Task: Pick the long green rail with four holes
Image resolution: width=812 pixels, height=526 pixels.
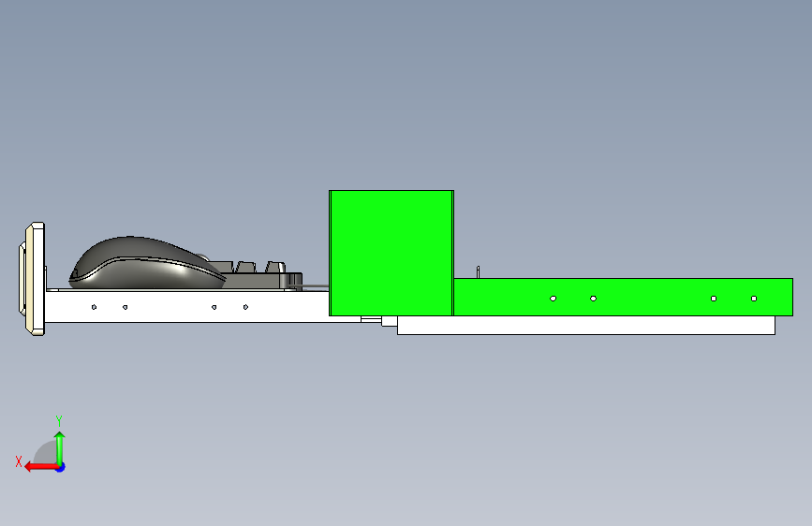Action: point(623,298)
